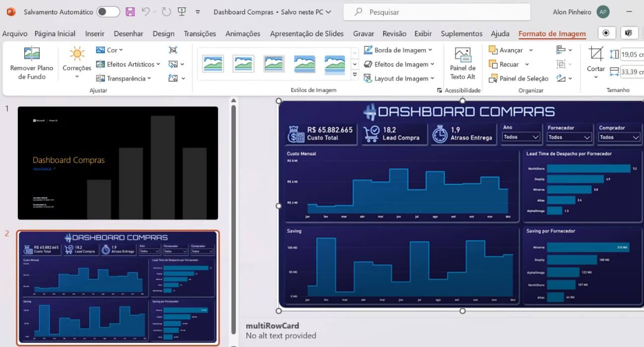
Task: Show the next picture styles row
Action: click(x=355, y=64)
